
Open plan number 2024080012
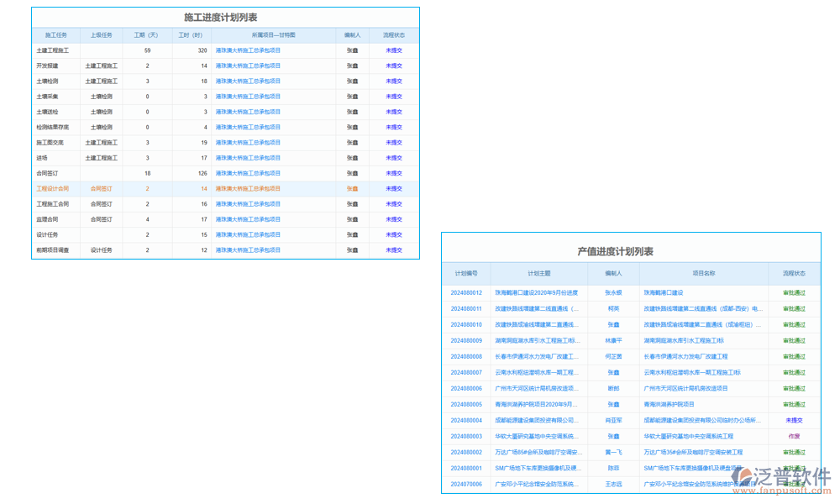tap(466, 293)
